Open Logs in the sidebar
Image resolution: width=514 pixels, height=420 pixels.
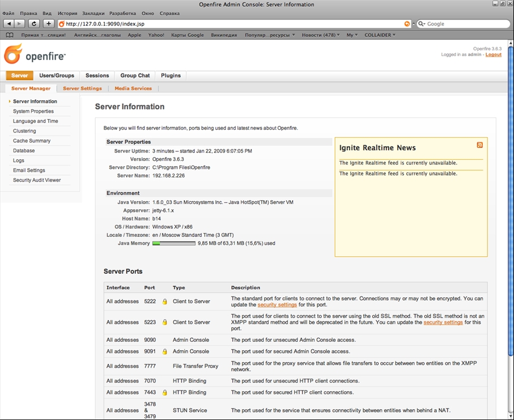[x=19, y=160]
